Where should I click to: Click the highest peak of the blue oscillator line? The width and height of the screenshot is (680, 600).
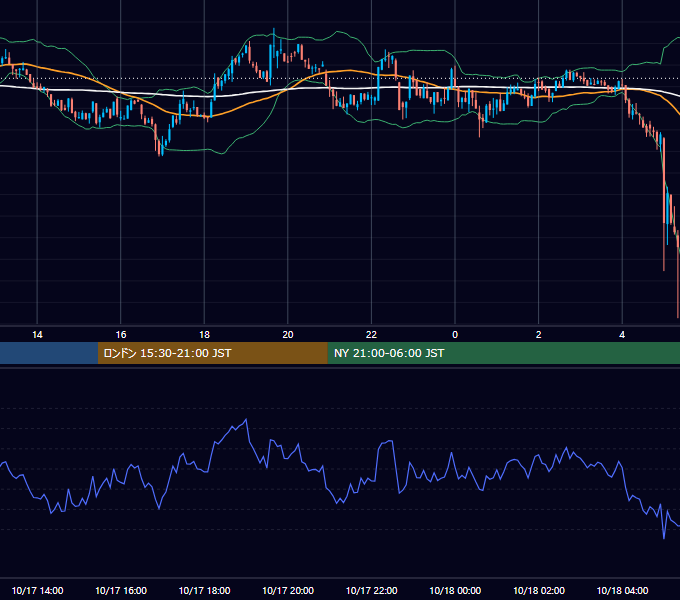246,419
